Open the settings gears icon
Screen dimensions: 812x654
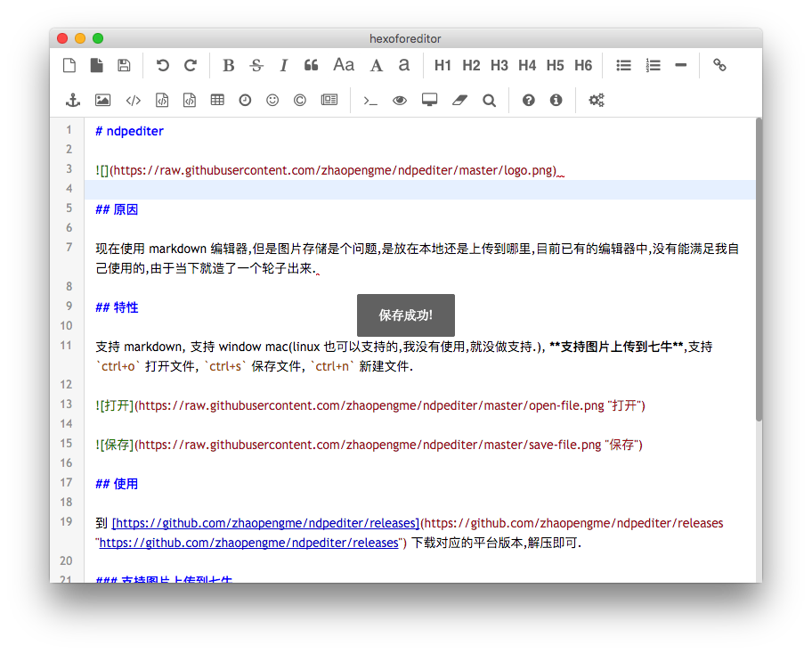tap(597, 101)
